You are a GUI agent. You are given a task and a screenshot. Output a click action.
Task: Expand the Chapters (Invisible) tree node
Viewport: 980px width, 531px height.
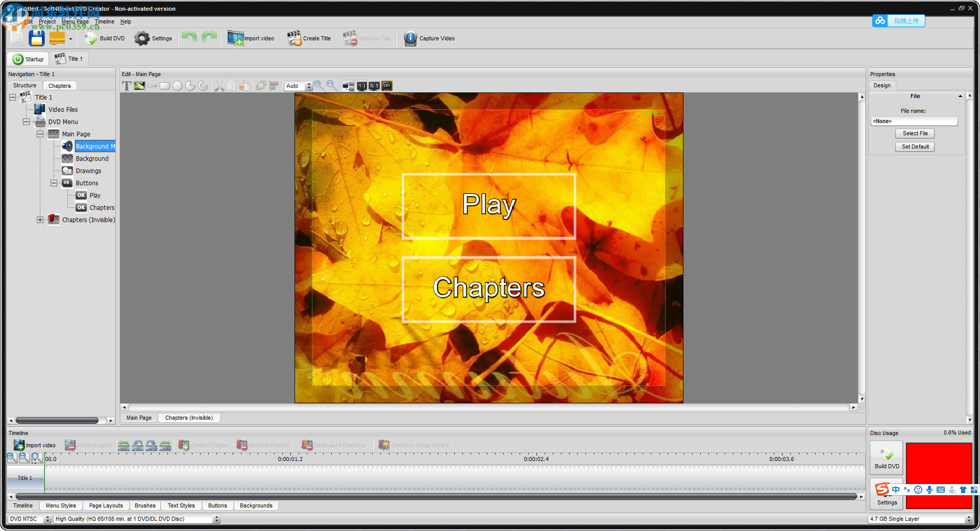40,220
